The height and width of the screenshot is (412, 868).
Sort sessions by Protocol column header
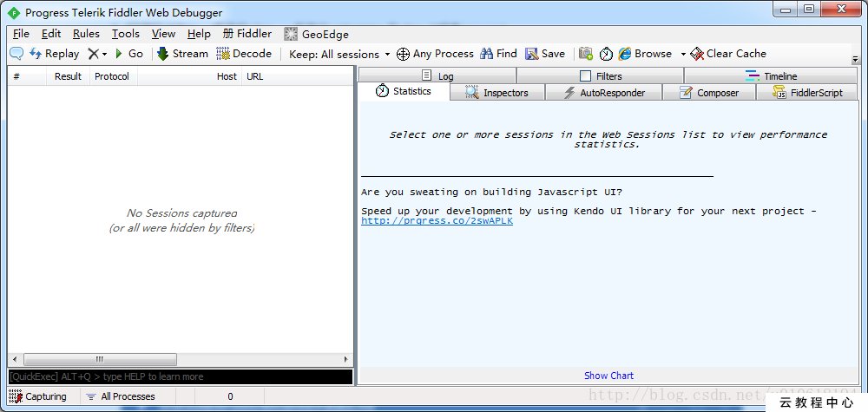click(112, 76)
